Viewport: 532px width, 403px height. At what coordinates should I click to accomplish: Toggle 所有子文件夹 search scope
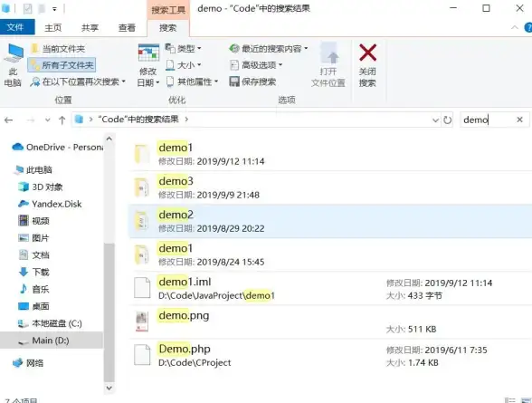62,65
